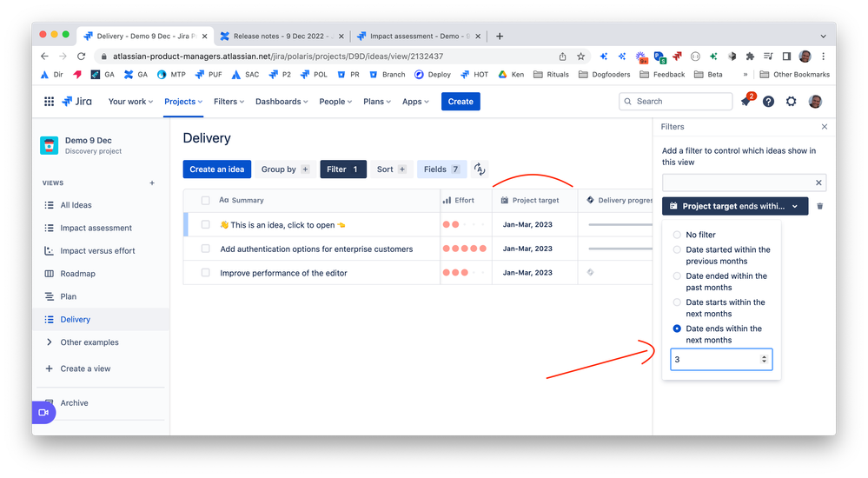Open the Jira app switcher grid

(x=49, y=102)
